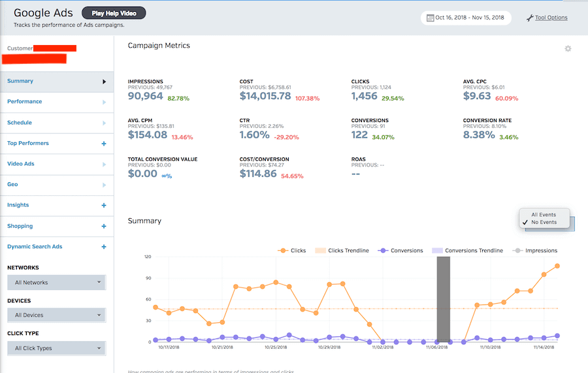Screen dimensions: 588x373
Task: Click the calendar icon in date range
Action: 431,18
